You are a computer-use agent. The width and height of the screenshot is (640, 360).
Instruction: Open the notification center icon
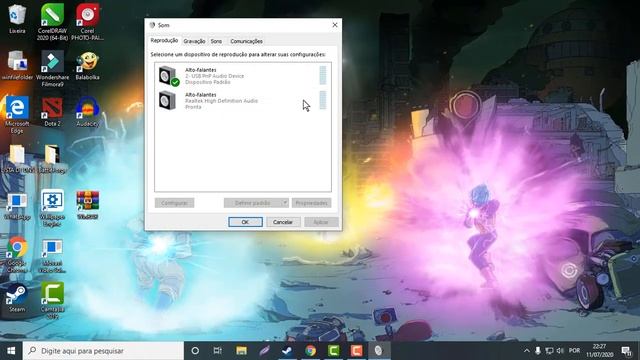(626, 351)
